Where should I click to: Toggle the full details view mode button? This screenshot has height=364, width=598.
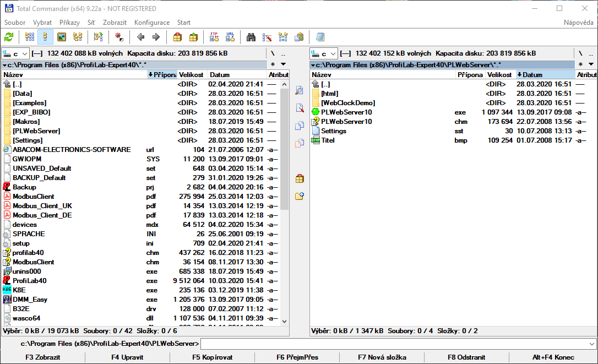[46, 37]
